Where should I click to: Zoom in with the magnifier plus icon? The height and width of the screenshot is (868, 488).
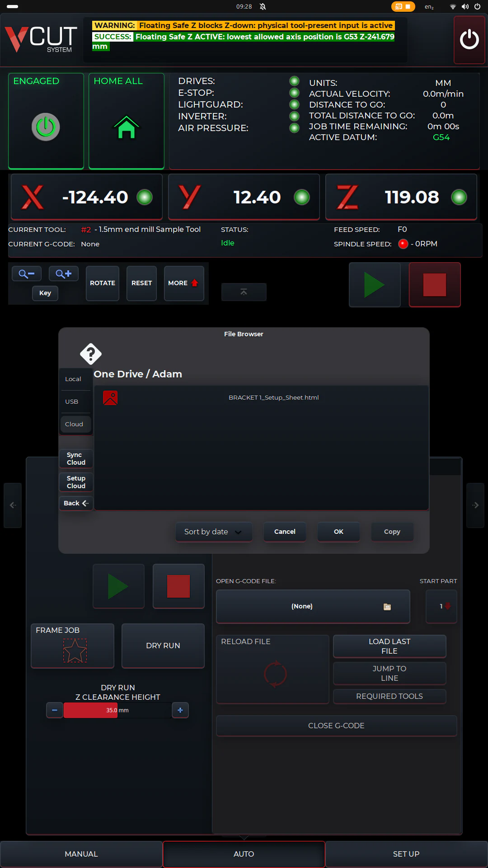point(64,274)
